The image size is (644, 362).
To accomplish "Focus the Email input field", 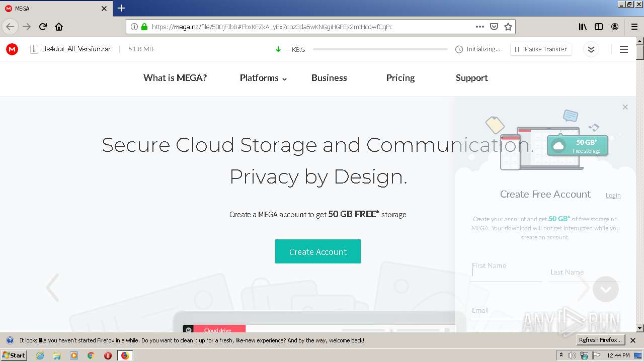I will click(x=545, y=311).
